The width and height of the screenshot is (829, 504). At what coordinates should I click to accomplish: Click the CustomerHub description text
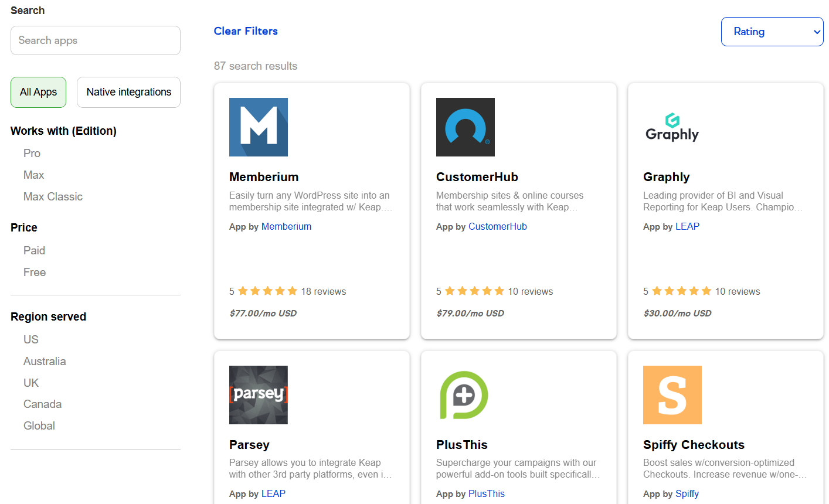(x=510, y=201)
